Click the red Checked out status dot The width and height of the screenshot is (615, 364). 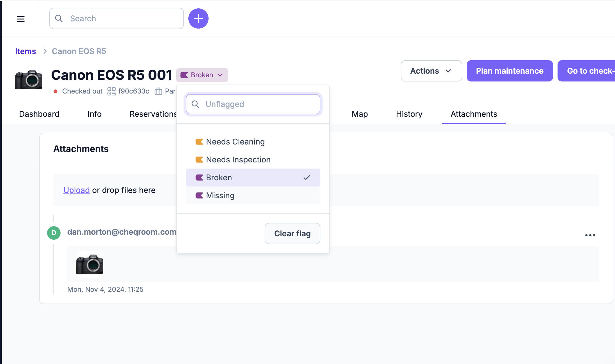coord(56,91)
